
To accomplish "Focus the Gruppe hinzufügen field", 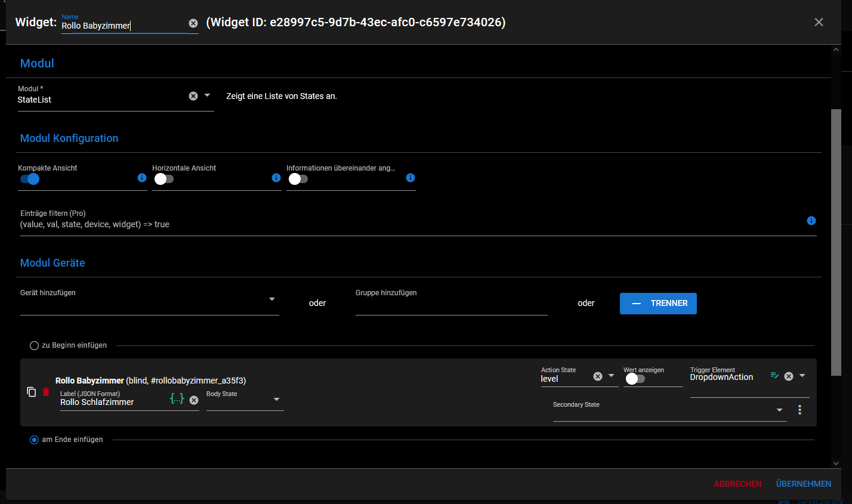I will point(451,303).
